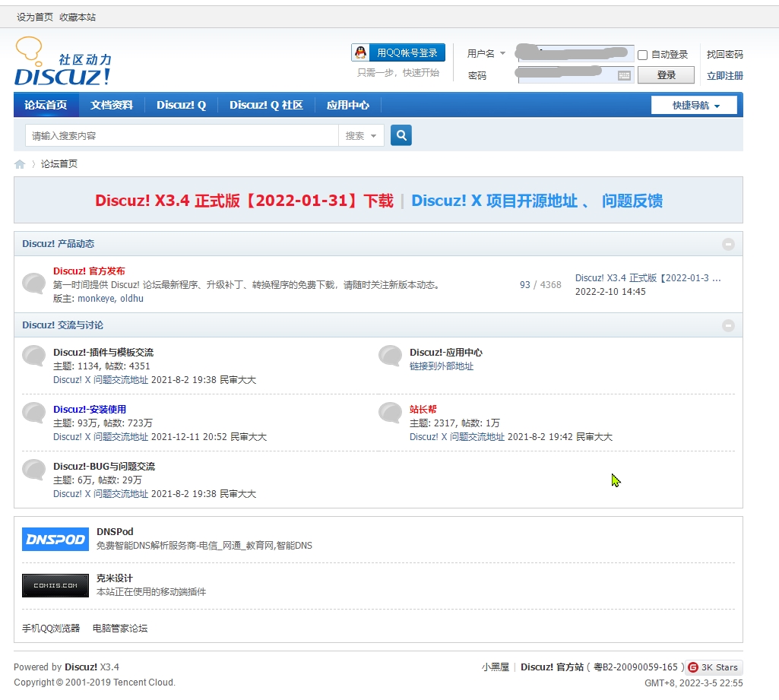
Task: Click the 设为首页 link
Action: 35,17
